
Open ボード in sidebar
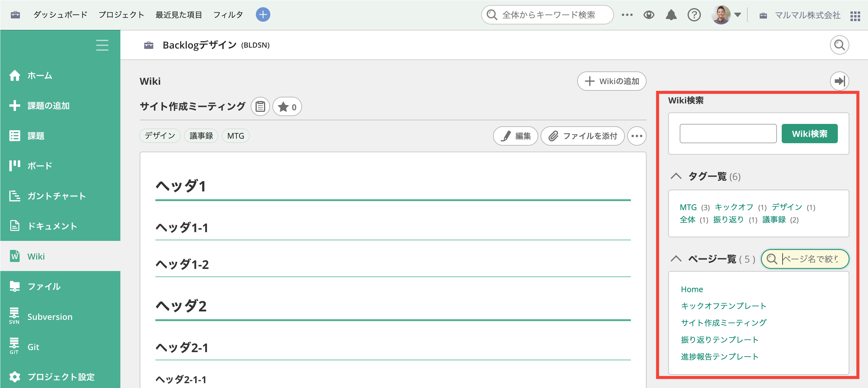point(60,166)
